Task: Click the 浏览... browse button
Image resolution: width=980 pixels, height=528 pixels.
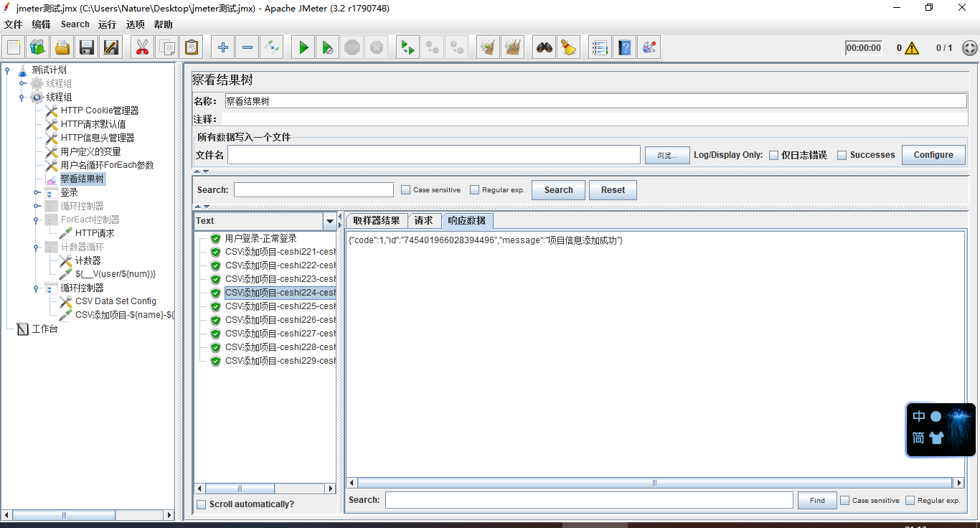Action: point(667,155)
